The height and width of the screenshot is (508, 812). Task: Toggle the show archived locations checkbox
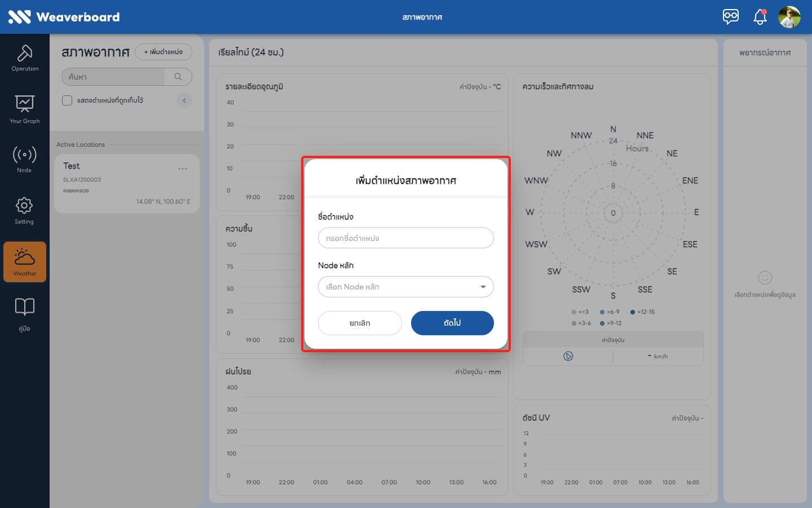[x=67, y=100]
